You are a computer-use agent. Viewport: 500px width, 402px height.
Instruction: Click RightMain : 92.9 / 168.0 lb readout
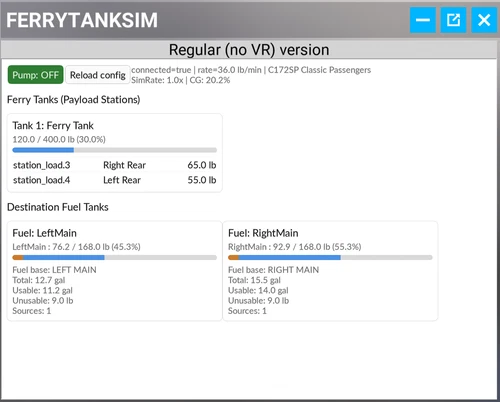295,247
